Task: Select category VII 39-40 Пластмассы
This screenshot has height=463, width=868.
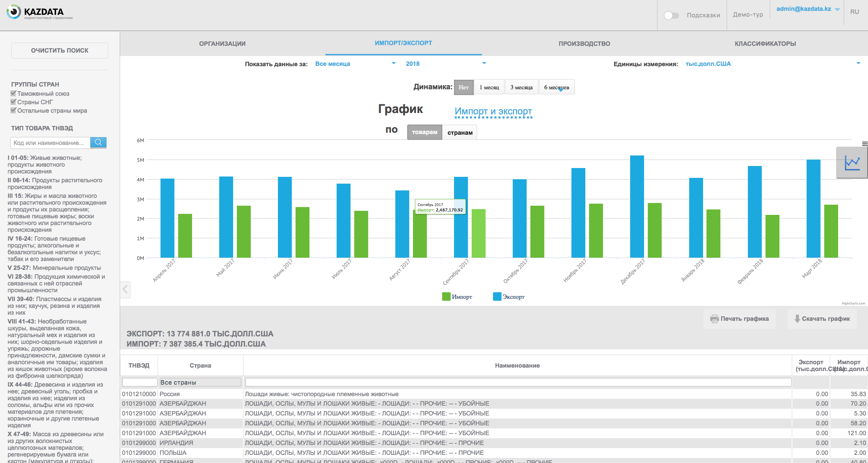Action: pos(54,306)
